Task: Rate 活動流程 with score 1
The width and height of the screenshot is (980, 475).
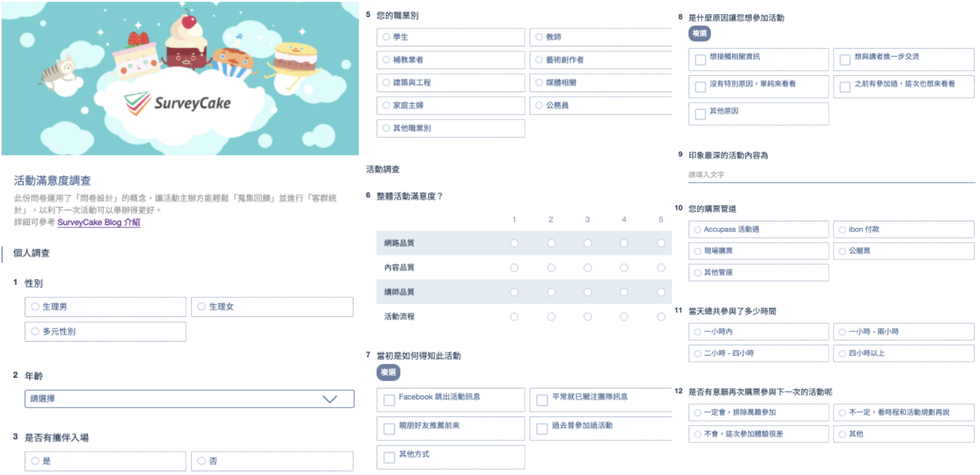Action: (x=514, y=317)
